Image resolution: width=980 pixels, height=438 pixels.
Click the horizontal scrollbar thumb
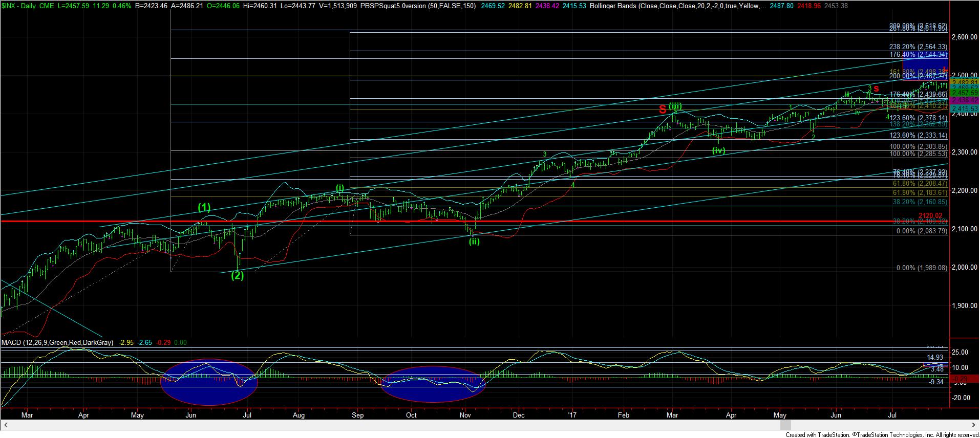[x=785, y=425]
